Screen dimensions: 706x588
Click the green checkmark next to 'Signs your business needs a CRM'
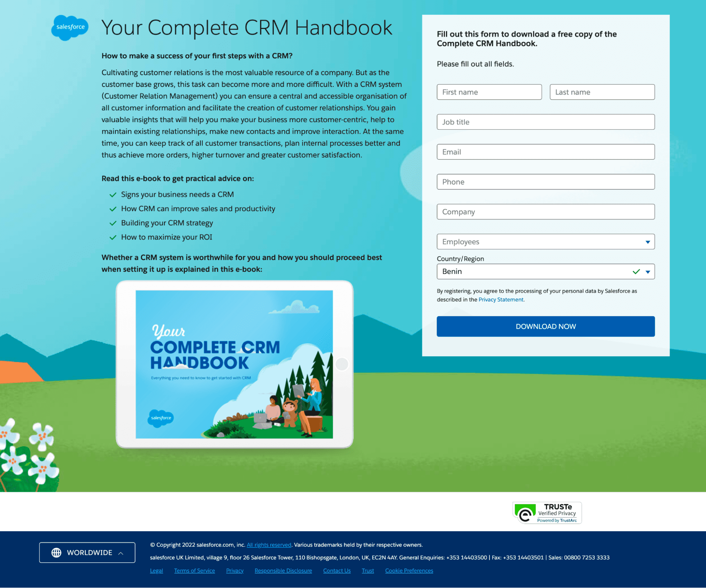click(x=112, y=194)
